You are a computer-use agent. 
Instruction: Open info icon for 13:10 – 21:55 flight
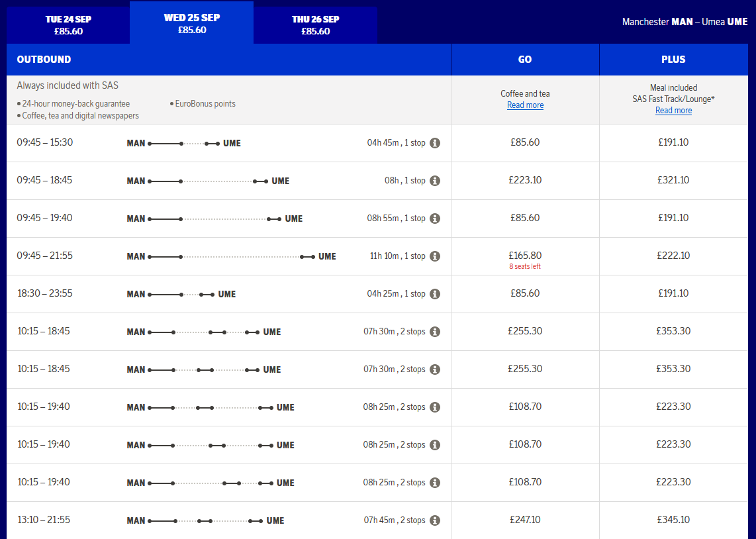[x=435, y=520]
